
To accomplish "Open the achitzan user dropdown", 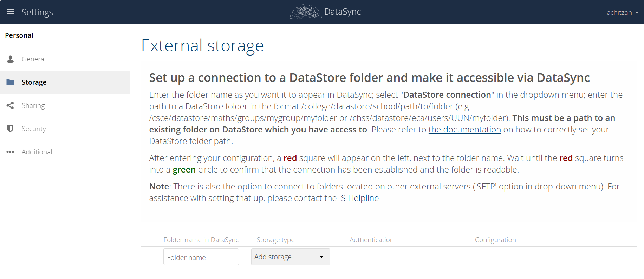I will pyautogui.click(x=623, y=12).
